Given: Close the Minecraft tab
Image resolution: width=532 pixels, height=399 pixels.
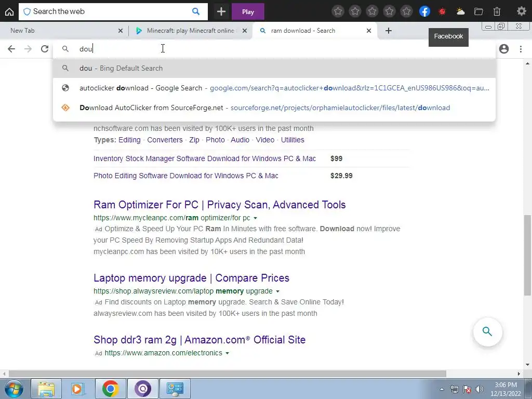Looking at the screenshot, I should pos(244,31).
